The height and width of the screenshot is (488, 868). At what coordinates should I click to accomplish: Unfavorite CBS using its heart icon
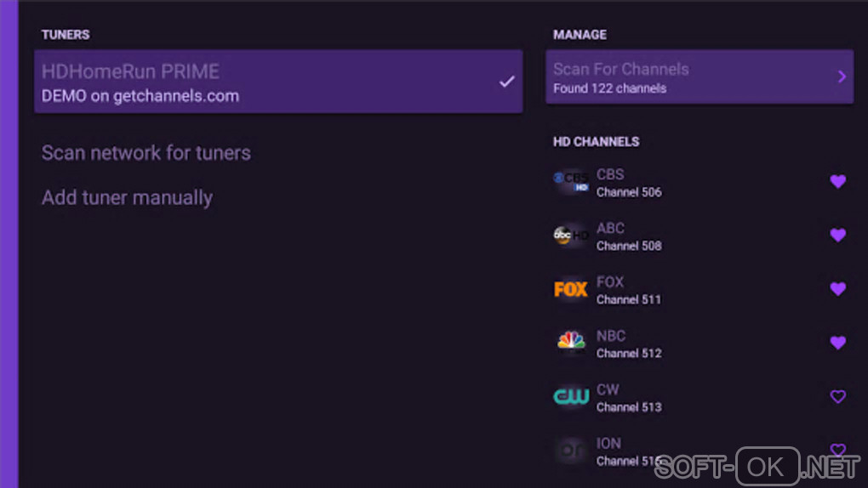click(837, 181)
